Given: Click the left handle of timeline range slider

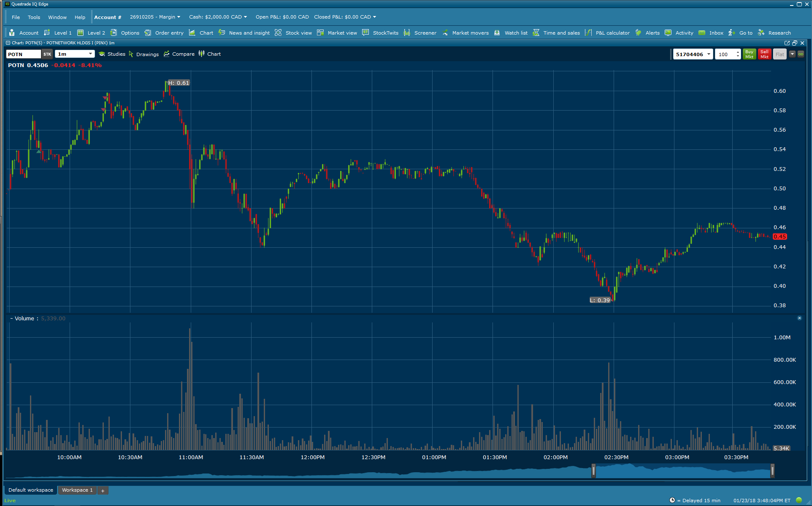Looking at the screenshot, I should [593, 471].
